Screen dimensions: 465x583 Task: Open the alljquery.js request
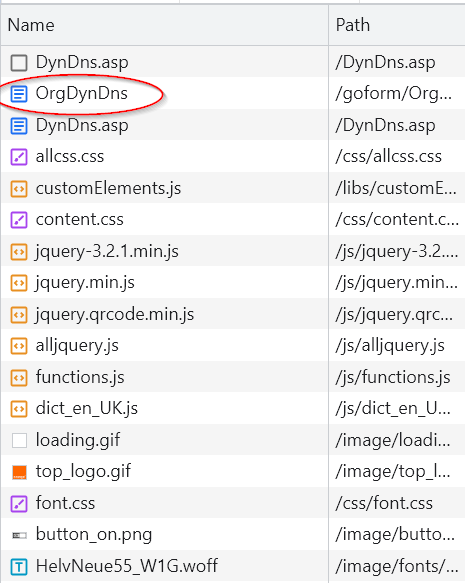click(x=77, y=346)
